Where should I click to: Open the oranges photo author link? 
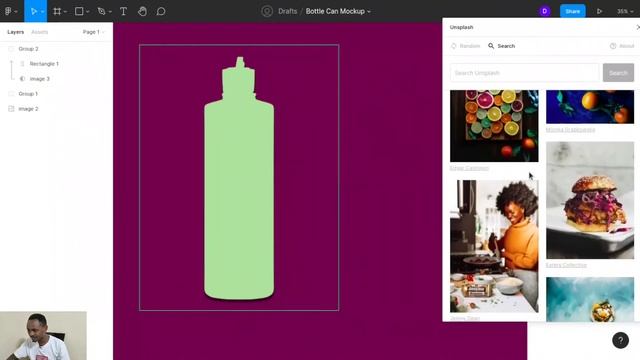[x=570, y=130]
